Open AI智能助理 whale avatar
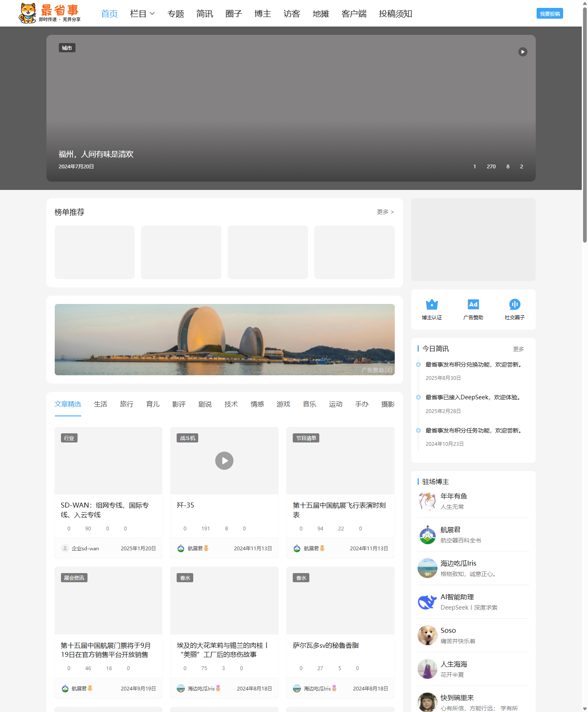This screenshot has height=712, width=588. (427, 602)
